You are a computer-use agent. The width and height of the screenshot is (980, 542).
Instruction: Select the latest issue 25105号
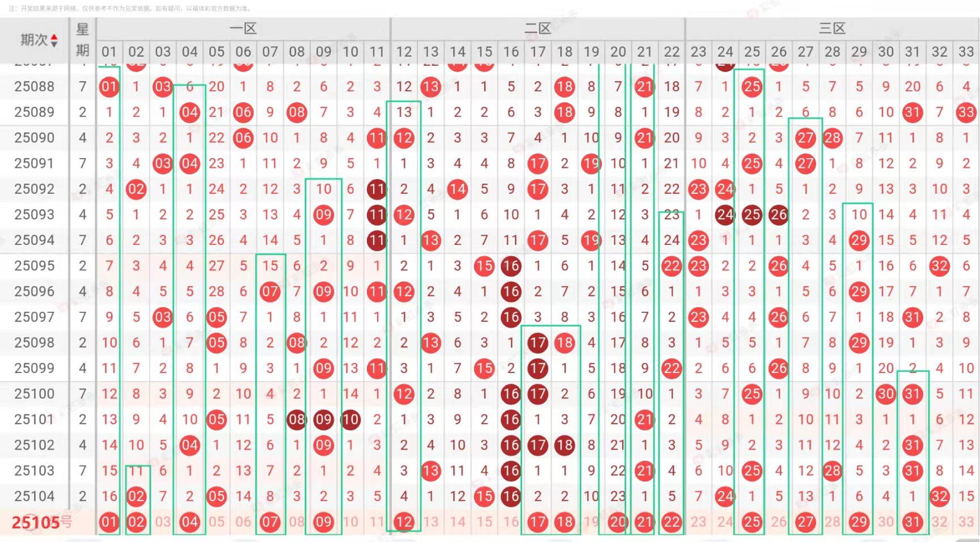(41, 522)
